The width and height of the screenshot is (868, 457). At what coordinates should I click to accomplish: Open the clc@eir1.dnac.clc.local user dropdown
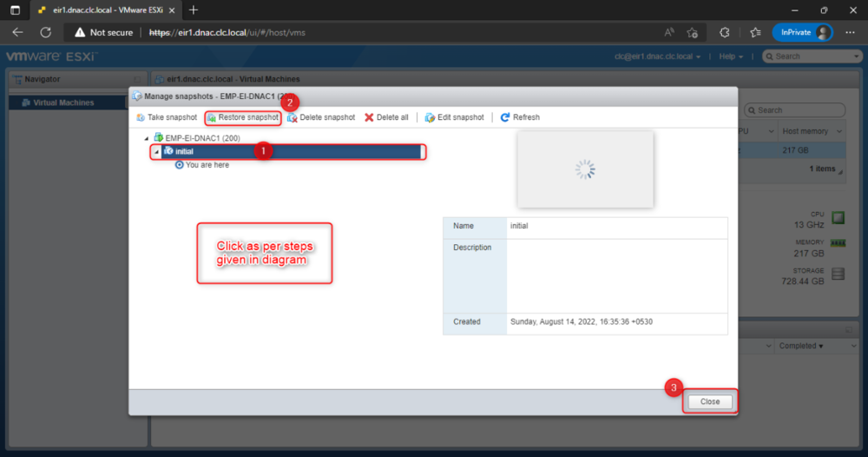click(x=658, y=56)
